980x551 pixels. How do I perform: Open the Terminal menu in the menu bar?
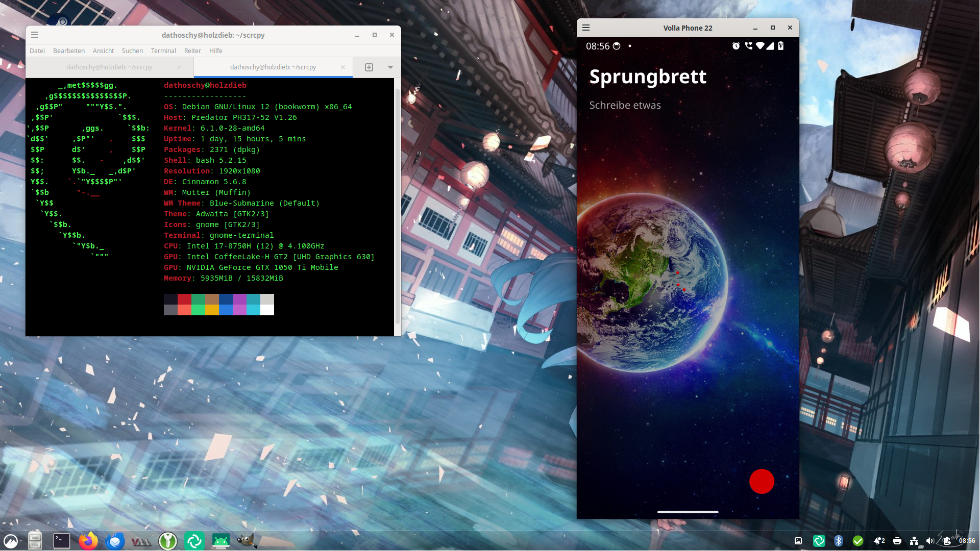point(163,51)
